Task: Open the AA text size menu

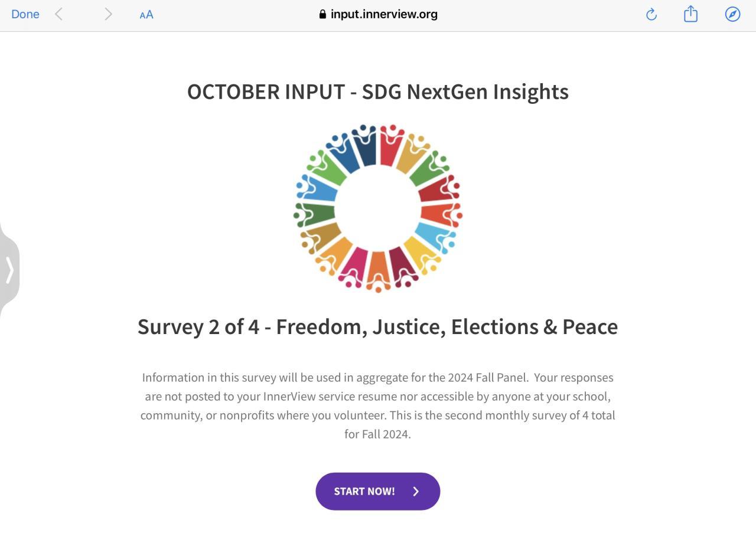Action: [x=146, y=15]
